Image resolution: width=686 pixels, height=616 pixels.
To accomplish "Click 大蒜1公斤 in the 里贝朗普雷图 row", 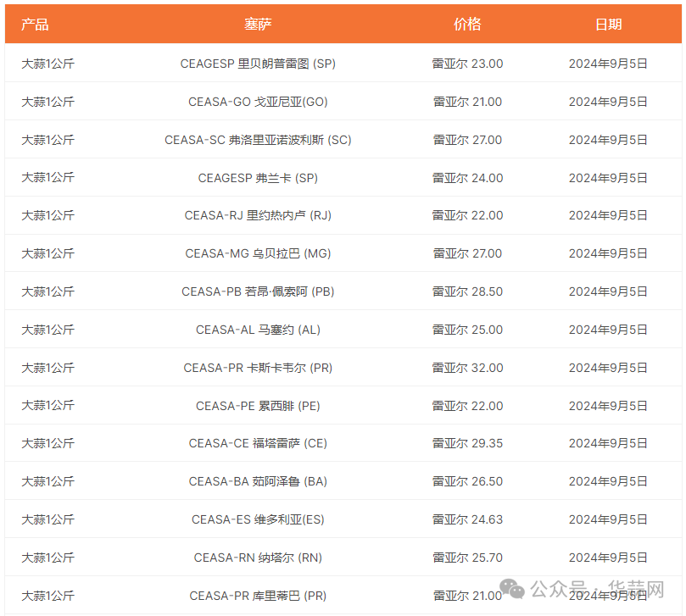I will coord(47,64).
